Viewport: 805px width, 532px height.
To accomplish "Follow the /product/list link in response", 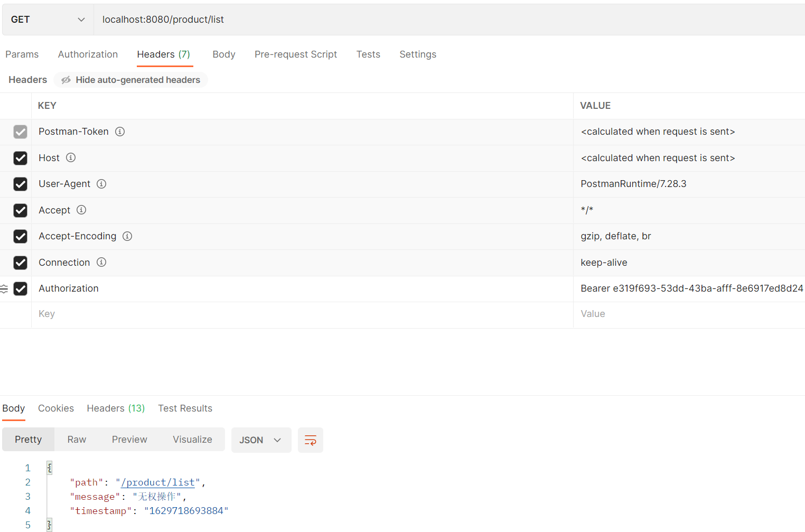I will pyautogui.click(x=157, y=482).
